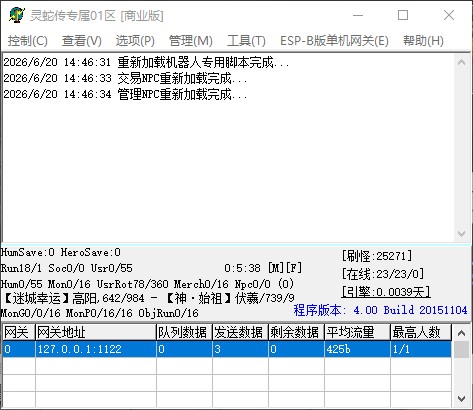473x410 pixels.
Task: Click the HumSave:0 HeroSave:0 status line
Action: point(61,252)
